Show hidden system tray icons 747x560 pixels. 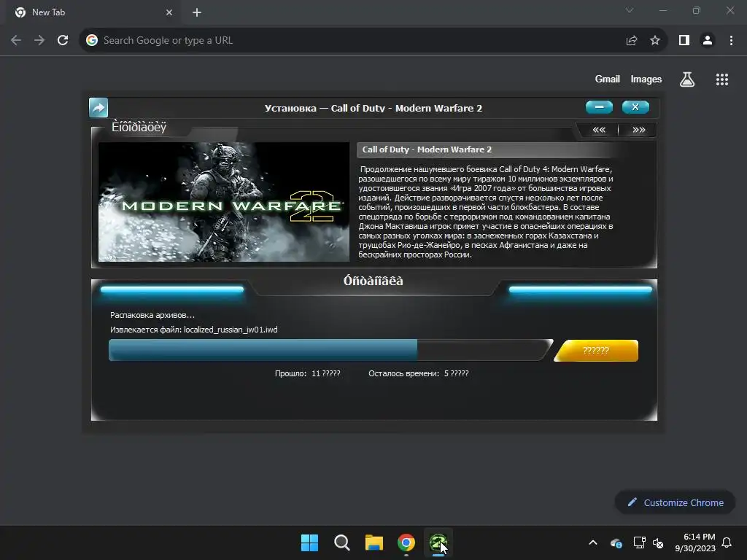click(x=593, y=542)
